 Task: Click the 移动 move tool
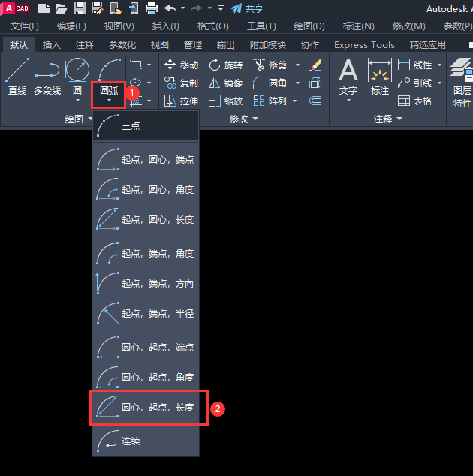pyautogui.click(x=181, y=65)
